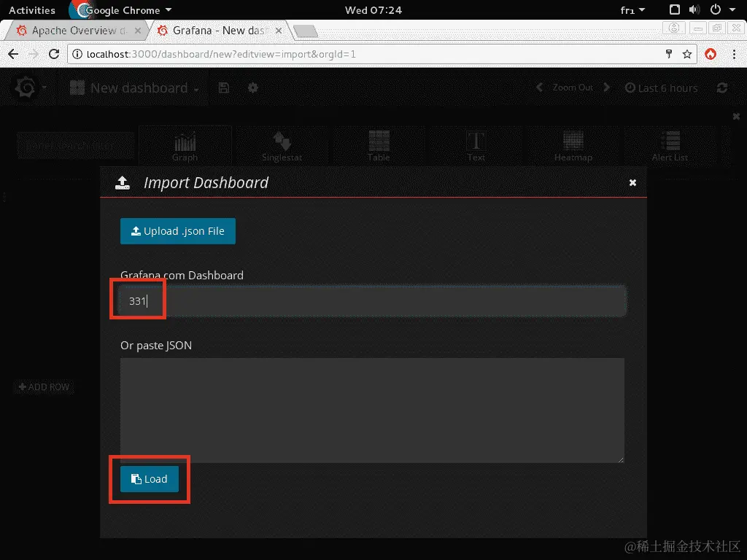Add a Graph panel
Image resolution: width=747 pixels, height=560 pixels.
click(x=185, y=146)
